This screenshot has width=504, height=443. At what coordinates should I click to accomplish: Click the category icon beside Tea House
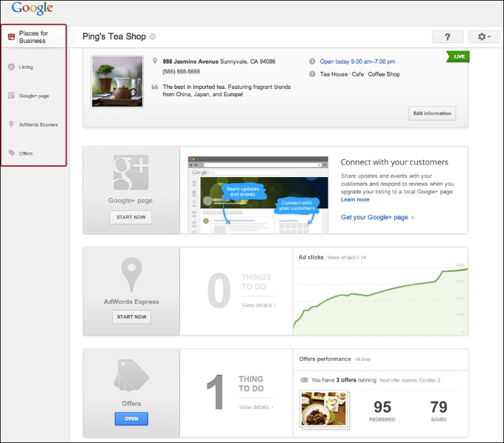click(x=312, y=74)
